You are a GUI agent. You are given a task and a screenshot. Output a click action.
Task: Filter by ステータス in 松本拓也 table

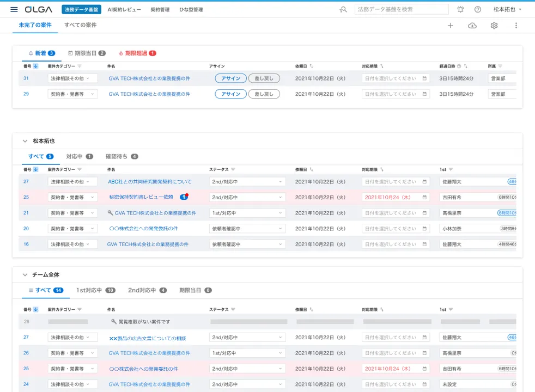pyautogui.click(x=233, y=169)
